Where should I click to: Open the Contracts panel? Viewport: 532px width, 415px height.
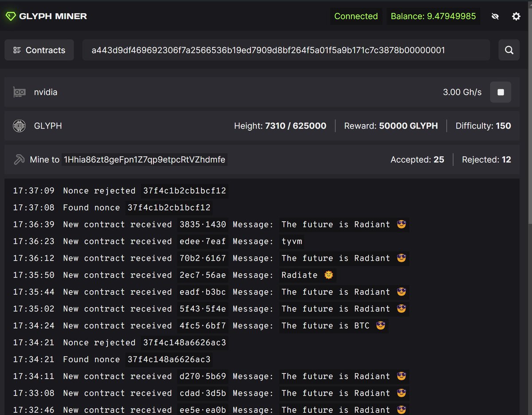[x=39, y=50]
